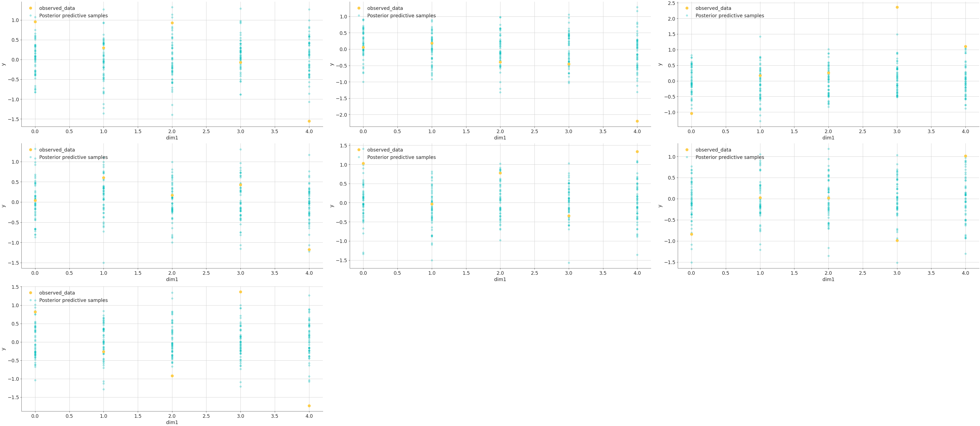Click x-axis tick 2.0 under middle-center plot
The height and width of the screenshot is (426, 980).
(x=500, y=273)
